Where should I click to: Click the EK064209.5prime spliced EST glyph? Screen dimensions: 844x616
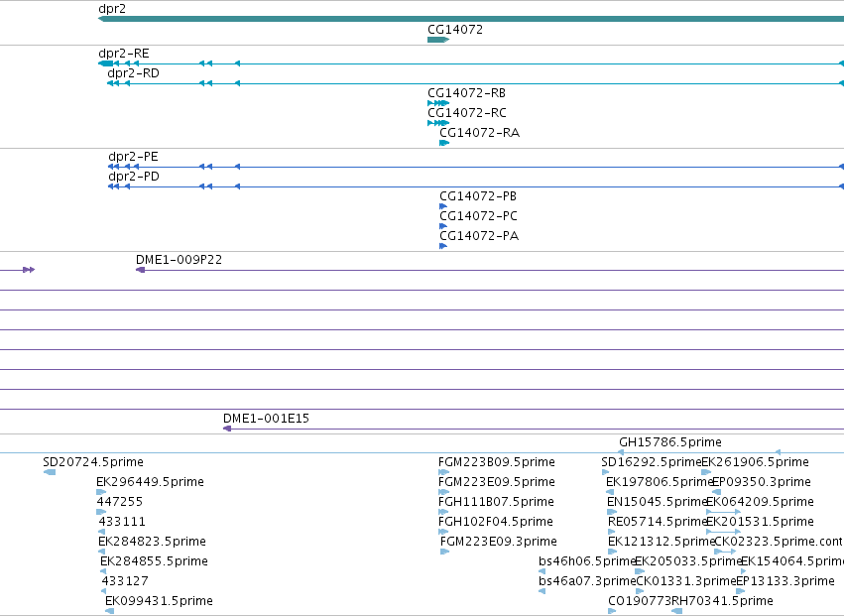(723, 512)
